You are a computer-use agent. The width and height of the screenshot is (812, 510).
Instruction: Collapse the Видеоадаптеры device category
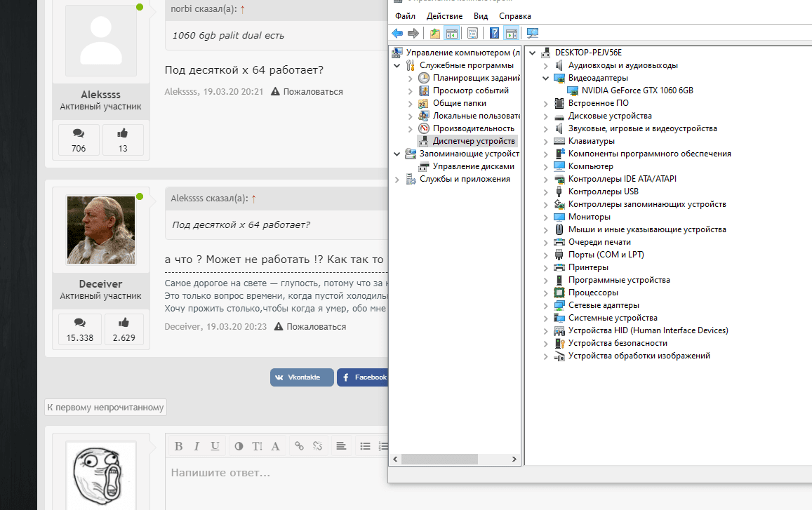point(546,78)
